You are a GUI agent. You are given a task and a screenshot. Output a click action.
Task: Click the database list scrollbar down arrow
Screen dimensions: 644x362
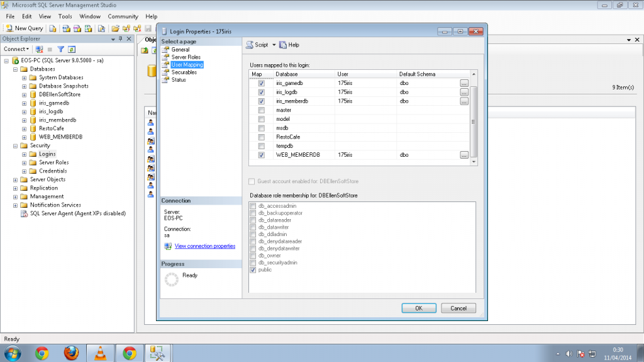click(474, 162)
